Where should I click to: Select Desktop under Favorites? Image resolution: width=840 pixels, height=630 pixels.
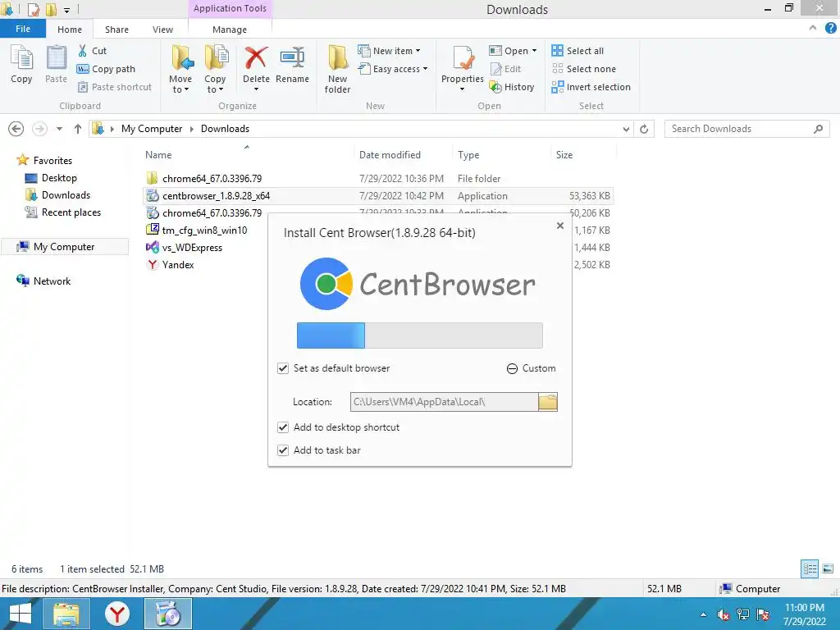[52, 178]
